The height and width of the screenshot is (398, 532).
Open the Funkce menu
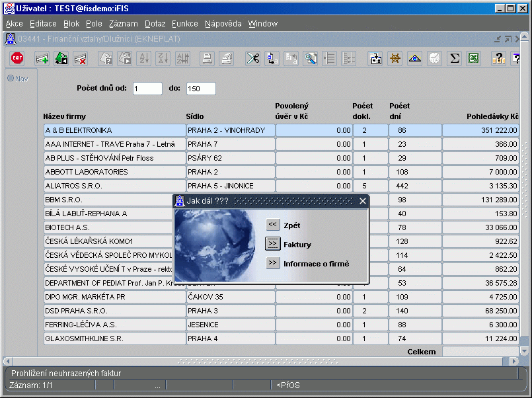pos(184,24)
